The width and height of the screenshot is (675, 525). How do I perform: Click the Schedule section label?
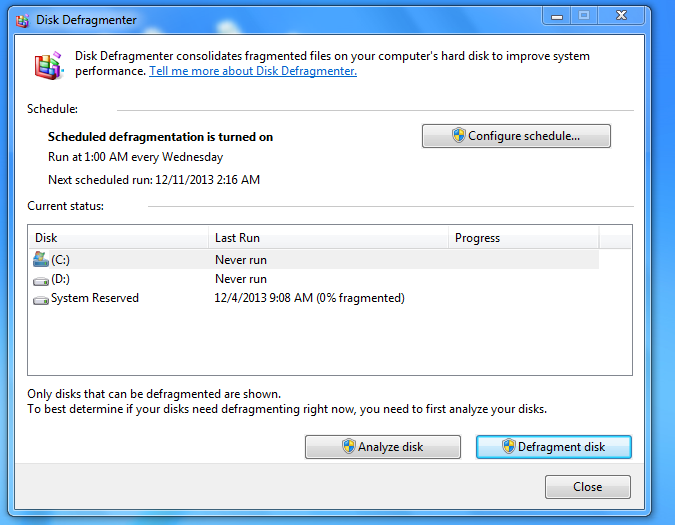click(x=53, y=109)
